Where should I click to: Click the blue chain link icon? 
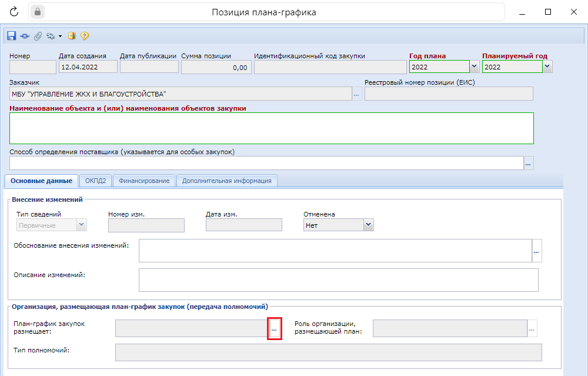(x=24, y=36)
